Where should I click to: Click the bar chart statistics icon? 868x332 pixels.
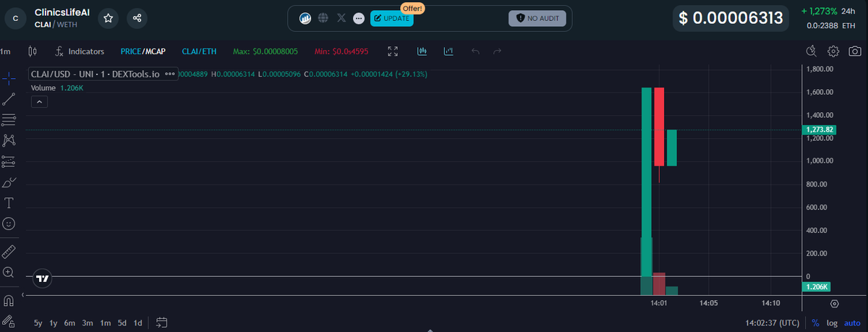pyautogui.click(x=448, y=51)
